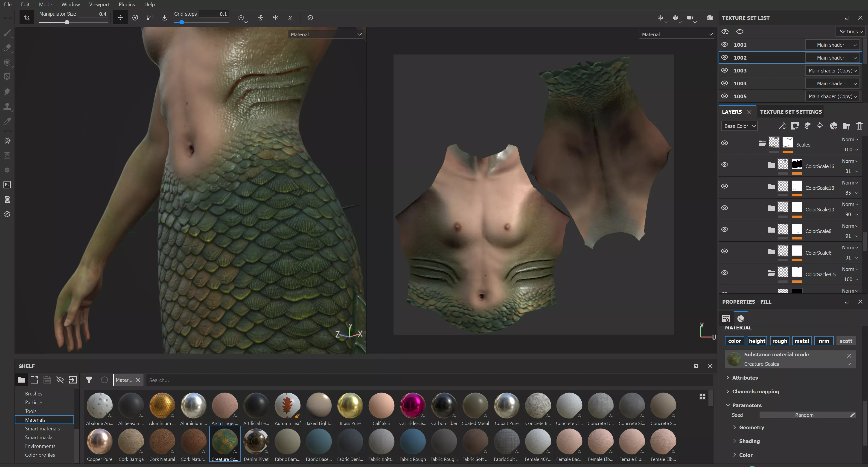Switch to Texture Set Settings tab
Image resolution: width=868 pixels, height=467 pixels.
pos(790,112)
